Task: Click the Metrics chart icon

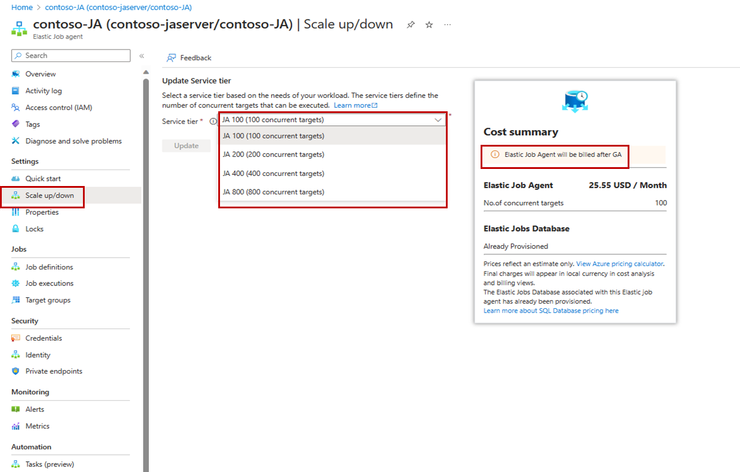Action: click(16, 426)
